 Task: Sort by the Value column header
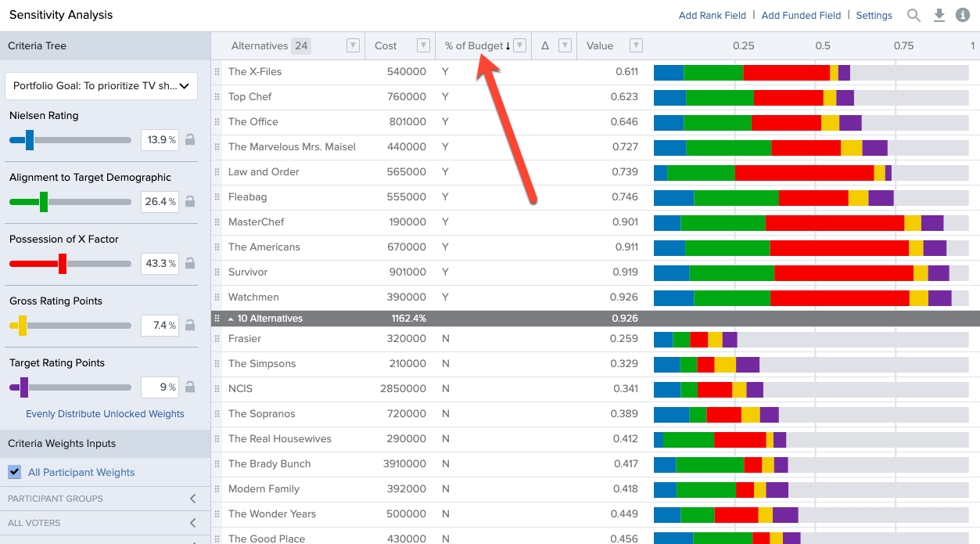(600, 46)
